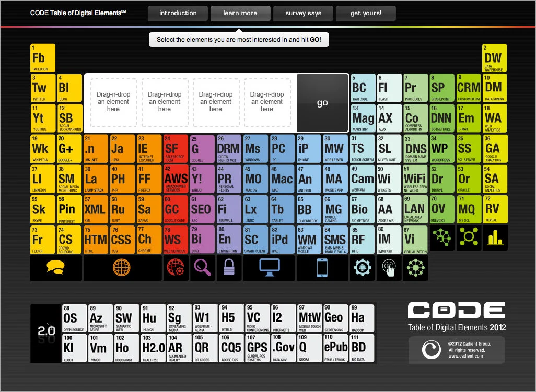536x392 pixels.
Task: Open the introduction tab
Action: click(x=178, y=14)
